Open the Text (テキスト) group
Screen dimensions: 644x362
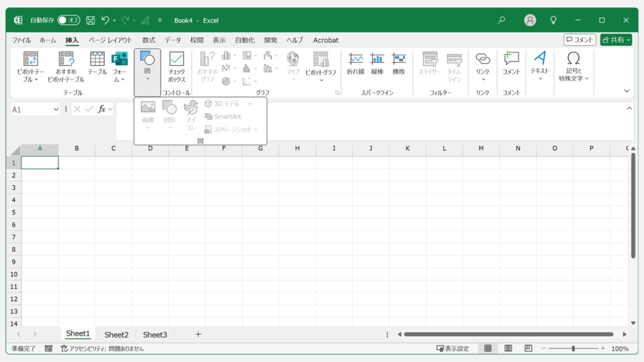coord(540,65)
